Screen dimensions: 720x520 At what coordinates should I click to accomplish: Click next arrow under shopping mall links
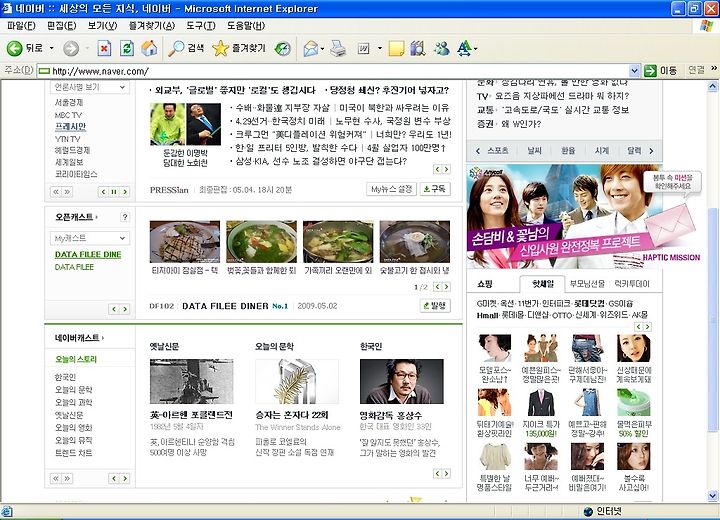coord(647,327)
